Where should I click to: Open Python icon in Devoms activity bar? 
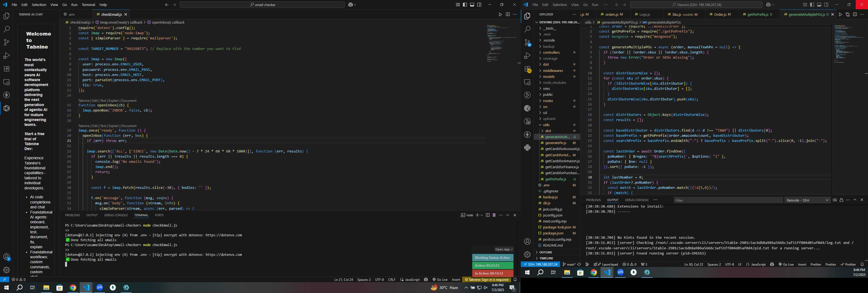527,148
